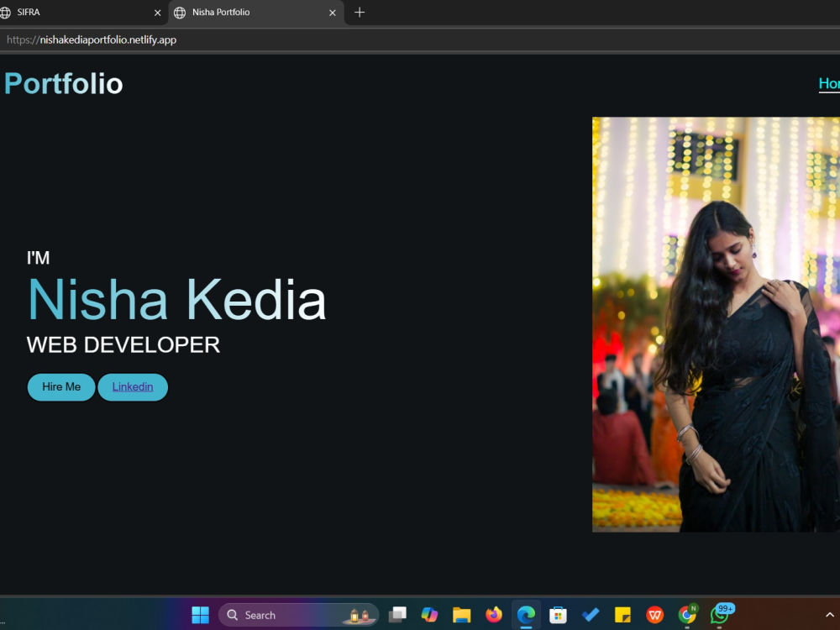Close the Nisha Portfolio tab
The width and height of the screenshot is (840, 630).
[332, 13]
